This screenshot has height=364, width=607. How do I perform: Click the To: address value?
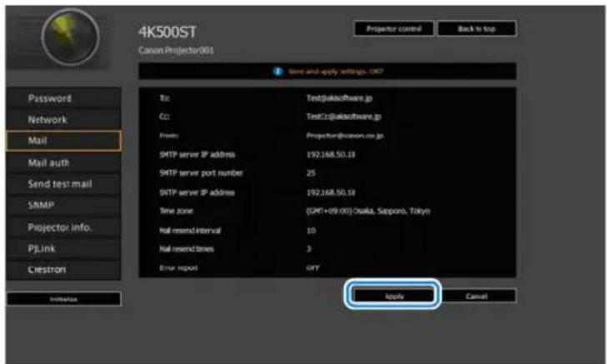(339, 98)
